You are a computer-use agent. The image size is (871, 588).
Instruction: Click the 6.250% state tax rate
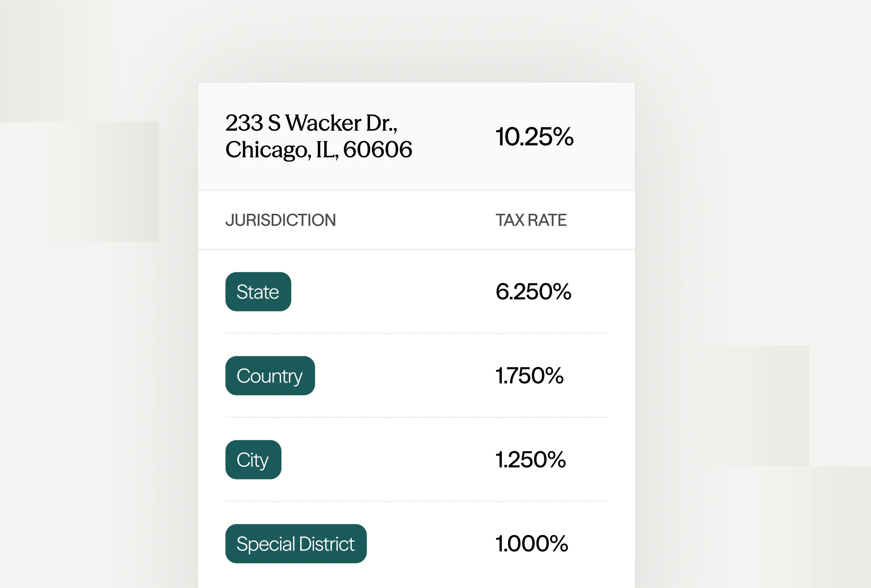point(533,292)
